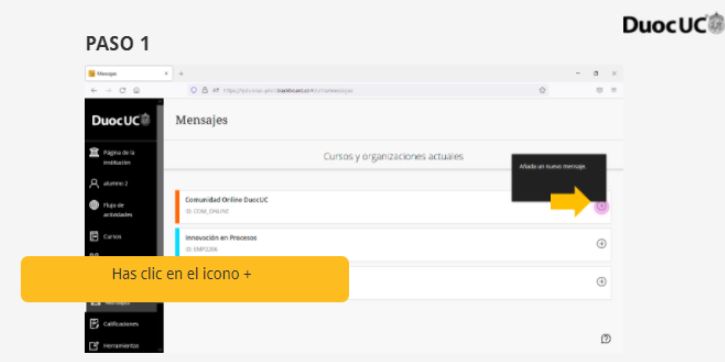Click the DuocUC logo in black sidebar
The width and height of the screenshot is (725, 362).
coord(121,120)
